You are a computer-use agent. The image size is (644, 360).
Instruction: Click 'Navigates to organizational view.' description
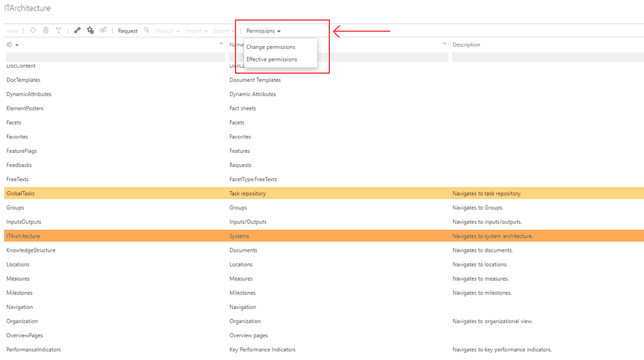(x=493, y=321)
